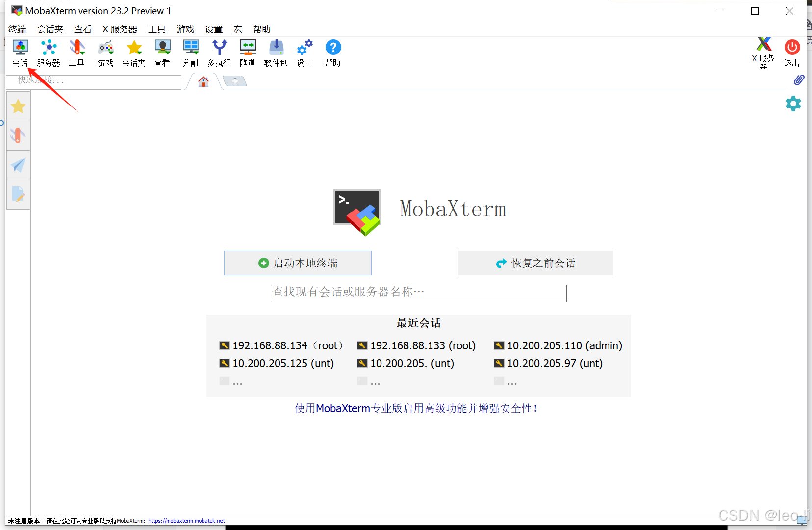Click the paperclip attach icon

point(799,80)
